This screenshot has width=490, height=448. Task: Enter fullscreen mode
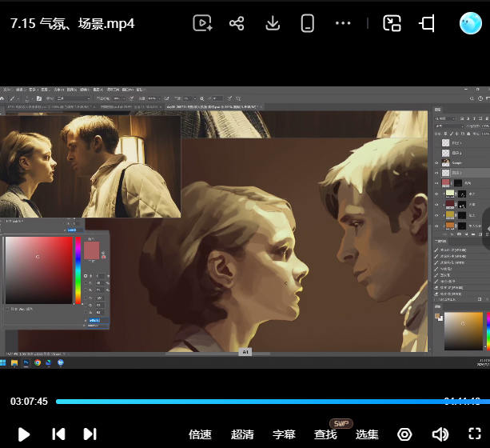(475, 434)
